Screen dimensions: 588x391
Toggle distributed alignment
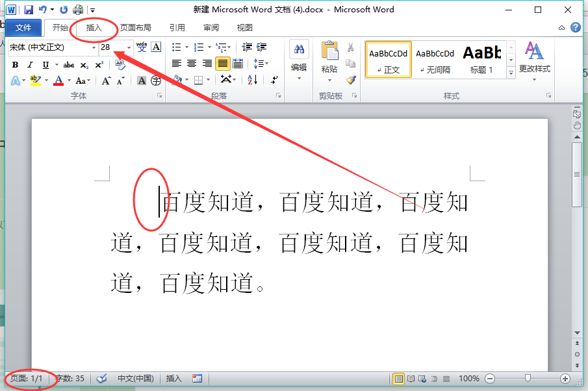tap(238, 64)
